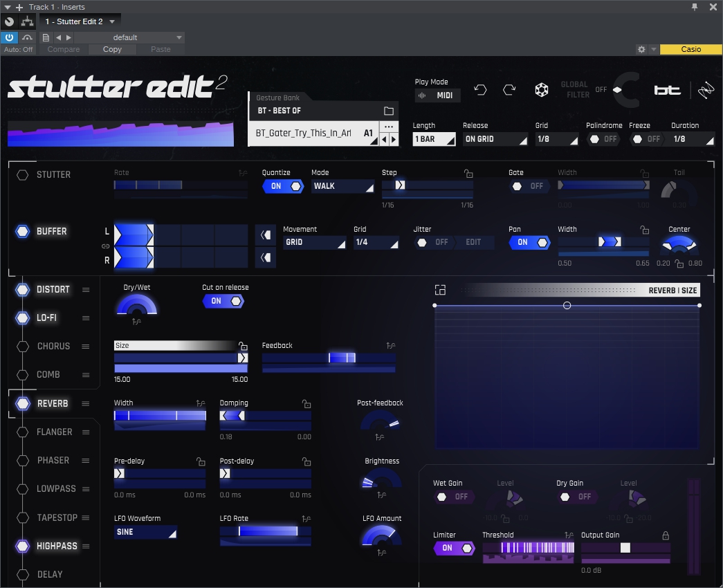Screen dimensions: 723x588
Task: Toggle the Jitter OFF switch
Action: 434,243
